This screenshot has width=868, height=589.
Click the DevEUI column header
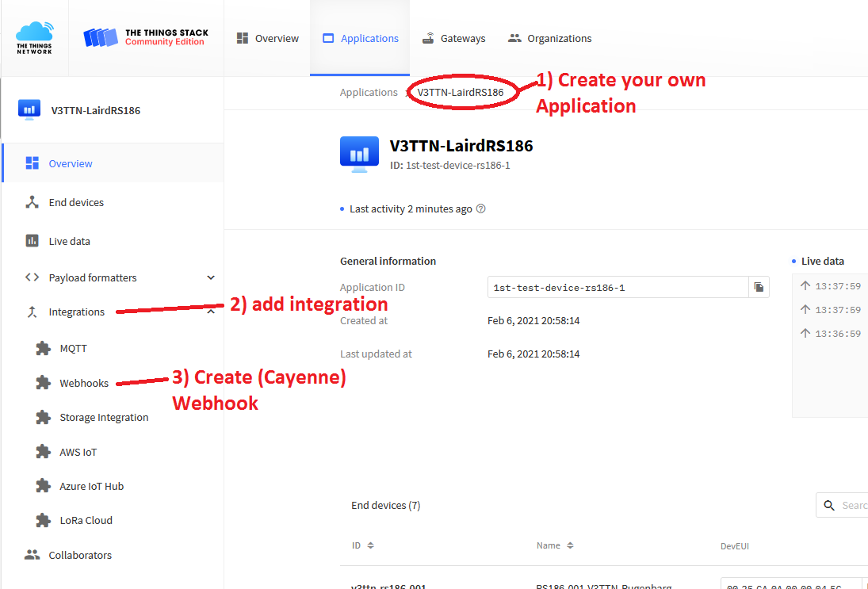(735, 546)
